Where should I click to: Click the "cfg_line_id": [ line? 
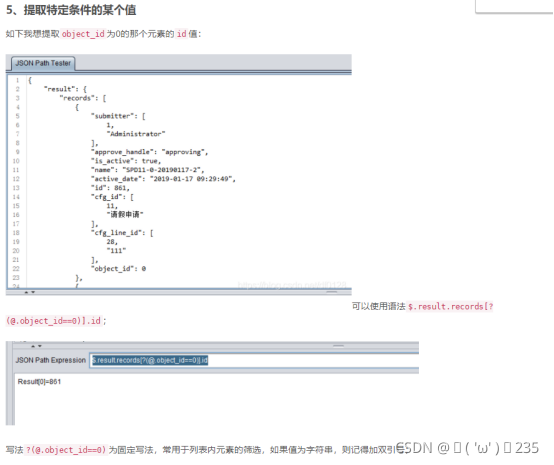coord(122,233)
